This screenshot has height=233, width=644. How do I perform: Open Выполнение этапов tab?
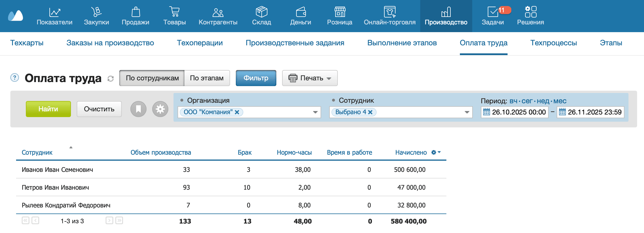(x=402, y=43)
